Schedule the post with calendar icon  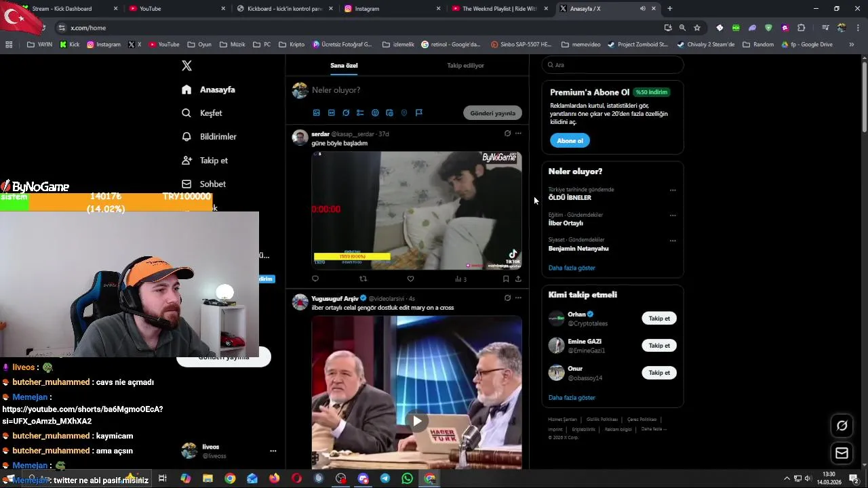click(x=389, y=113)
